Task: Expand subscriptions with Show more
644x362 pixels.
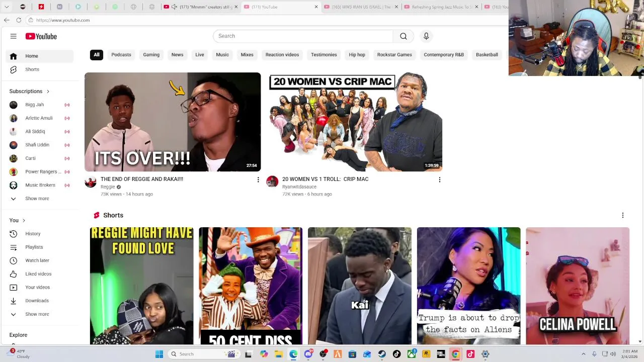Action: pyautogui.click(x=40, y=199)
